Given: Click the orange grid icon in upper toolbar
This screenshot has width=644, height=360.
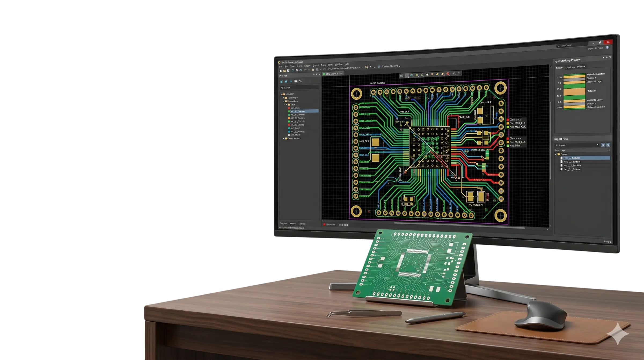Looking at the screenshot, I should (366, 67).
